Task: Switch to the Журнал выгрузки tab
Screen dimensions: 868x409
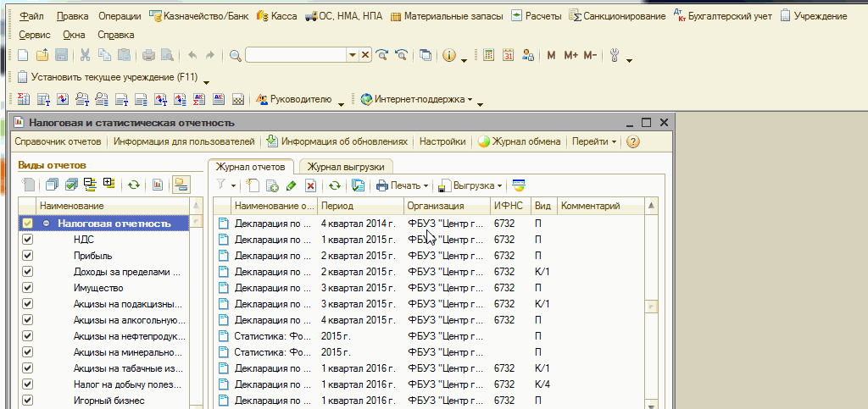Action: [x=347, y=167]
